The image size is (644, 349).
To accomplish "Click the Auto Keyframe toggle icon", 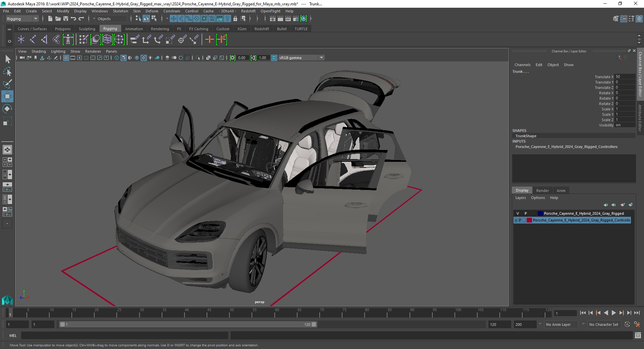I will point(627,325).
